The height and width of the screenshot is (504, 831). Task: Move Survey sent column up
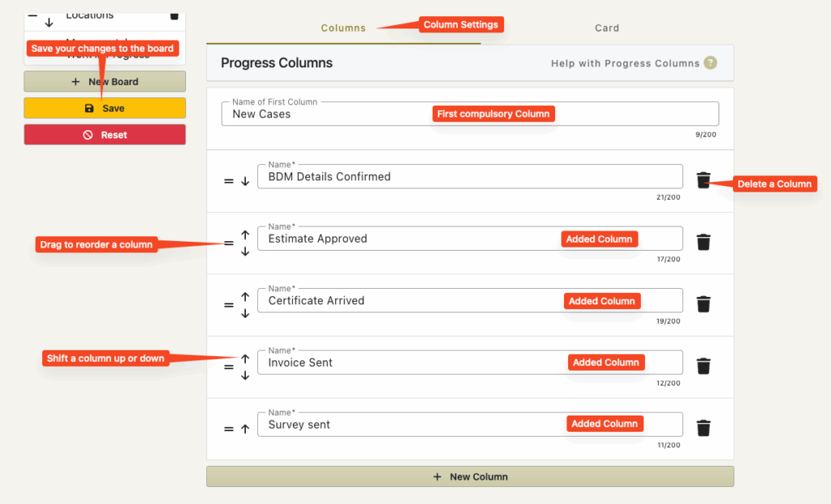click(245, 429)
